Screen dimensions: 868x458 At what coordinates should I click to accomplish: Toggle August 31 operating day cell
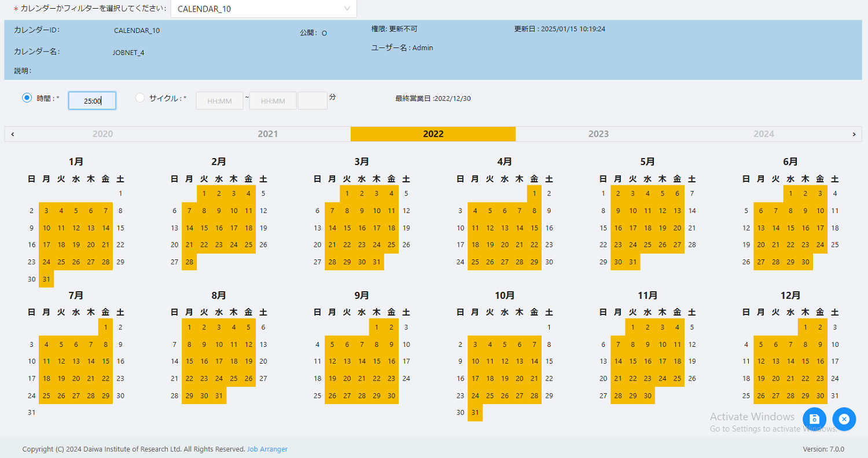219,396
